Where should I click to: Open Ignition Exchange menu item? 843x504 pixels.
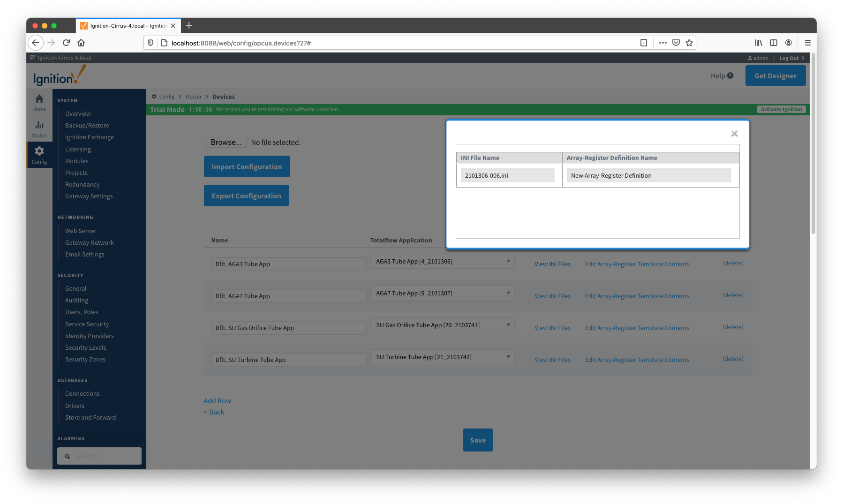click(90, 137)
